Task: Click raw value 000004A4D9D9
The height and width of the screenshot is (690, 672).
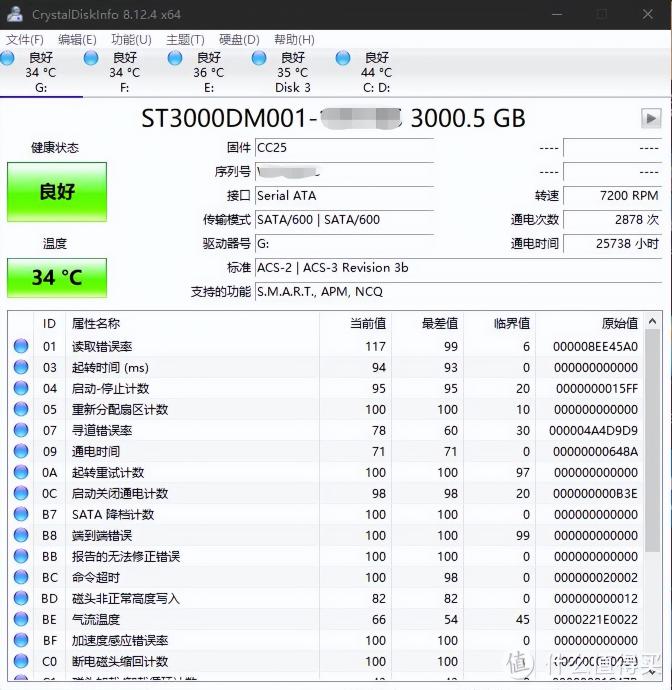Action: pyautogui.click(x=594, y=431)
